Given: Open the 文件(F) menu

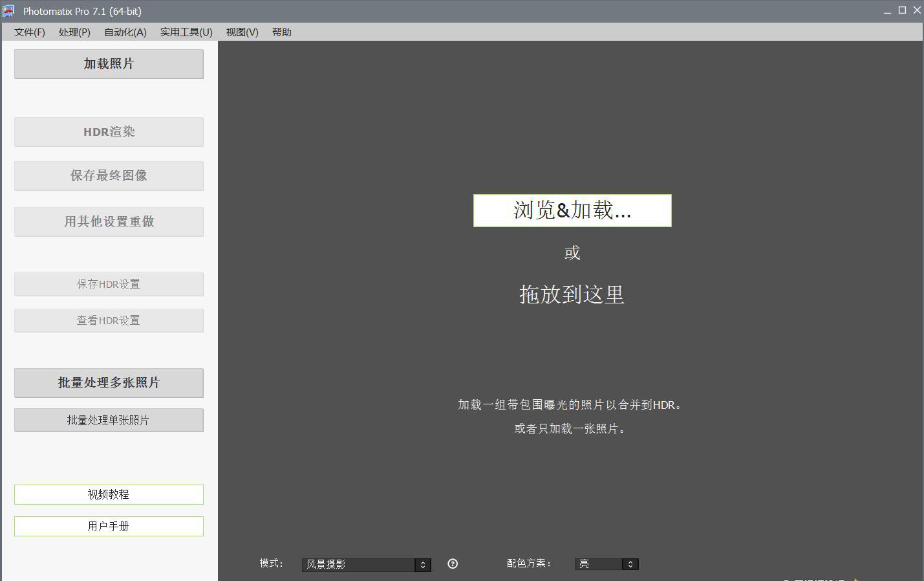Looking at the screenshot, I should (30, 32).
